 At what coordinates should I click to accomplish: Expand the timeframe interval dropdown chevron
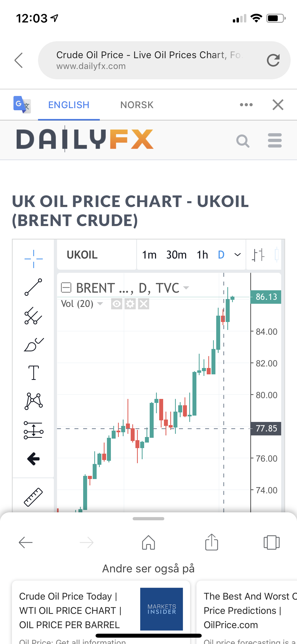coord(238,255)
